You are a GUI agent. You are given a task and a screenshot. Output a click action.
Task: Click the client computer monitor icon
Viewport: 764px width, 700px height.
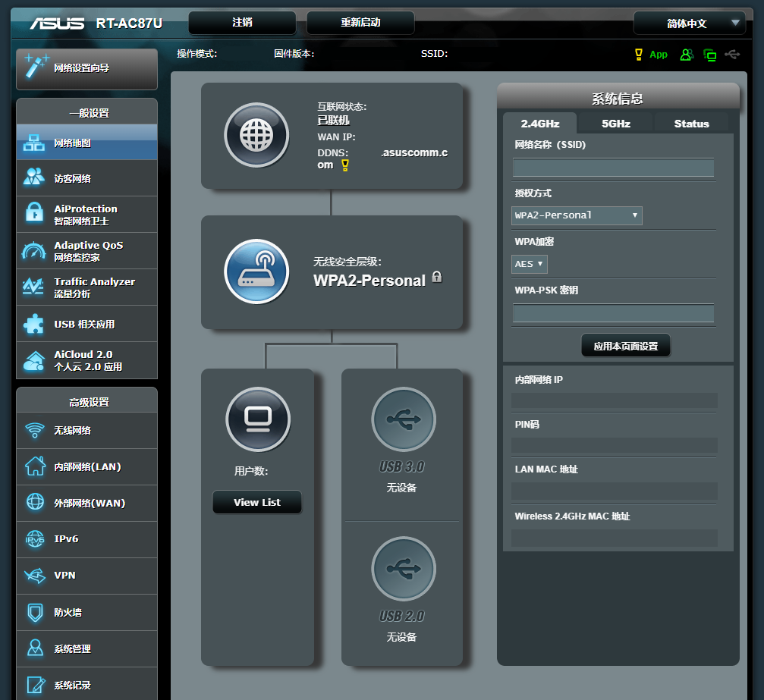tap(258, 419)
